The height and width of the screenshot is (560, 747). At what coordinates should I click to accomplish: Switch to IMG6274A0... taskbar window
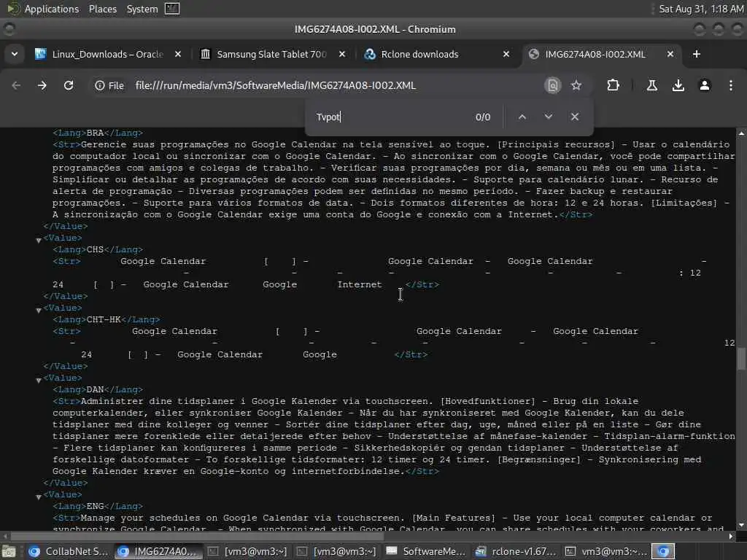(158, 551)
